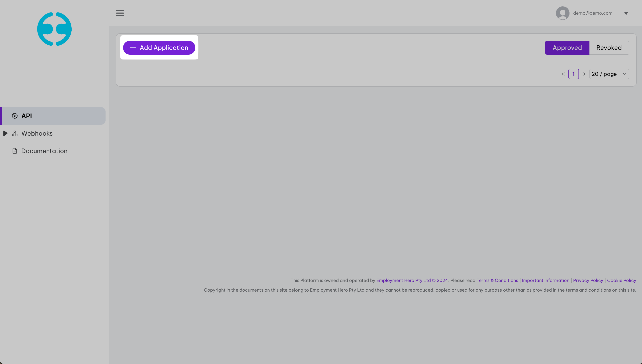Open account dropdown arrow next to email
The image size is (642, 364).
[x=626, y=13]
